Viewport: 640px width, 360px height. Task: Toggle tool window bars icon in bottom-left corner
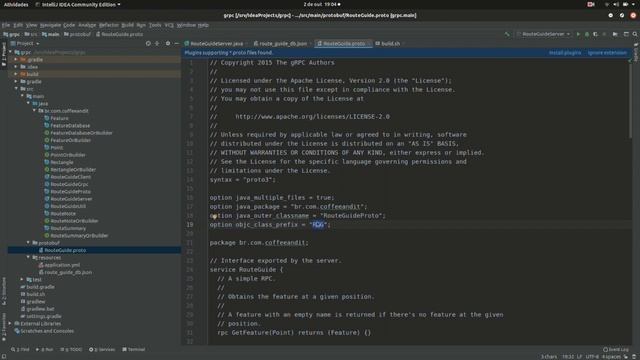(4, 357)
